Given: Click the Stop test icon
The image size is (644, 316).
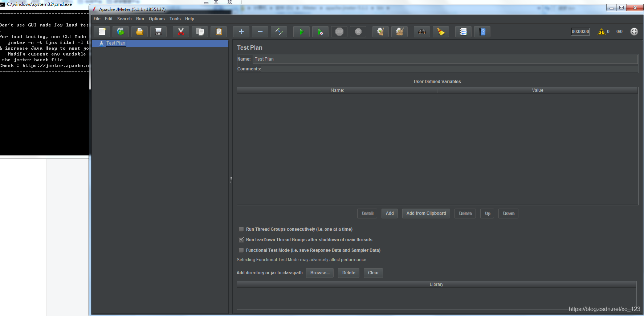Looking at the screenshot, I should point(339,32).
